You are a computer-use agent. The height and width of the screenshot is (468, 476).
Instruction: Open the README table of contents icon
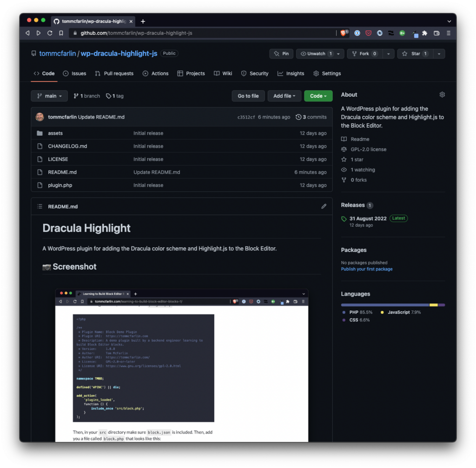(x=40, y=206)
